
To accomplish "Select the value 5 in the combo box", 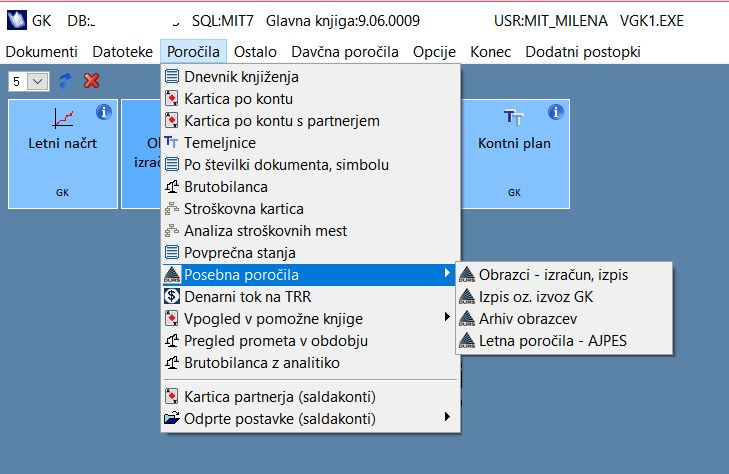I will pyautogui.click(x=18, y=82).
